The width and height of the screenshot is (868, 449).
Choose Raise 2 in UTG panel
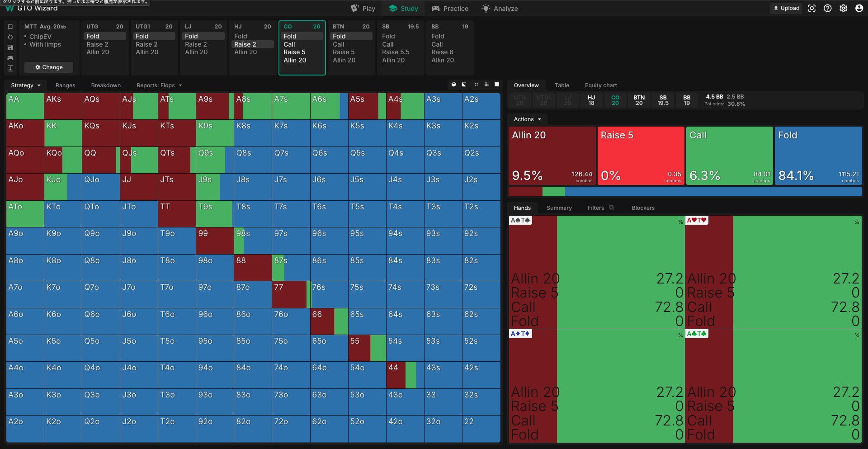(105, 44)
